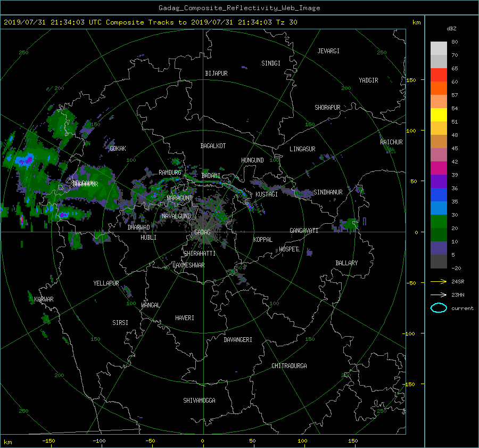Click the 100 km bottom-axis tick label
479x448 pixels.
point(302,441)
